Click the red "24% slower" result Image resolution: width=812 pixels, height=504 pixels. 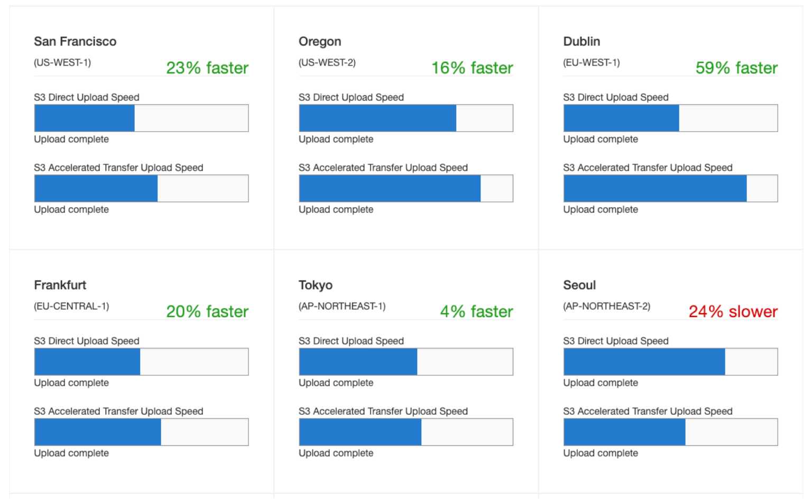click(x=733, y=311)
